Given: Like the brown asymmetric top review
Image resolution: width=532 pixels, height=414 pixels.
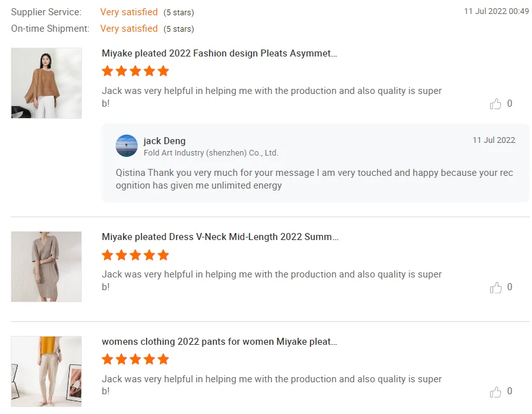Looking at the screenshot, I should (496, 104).
